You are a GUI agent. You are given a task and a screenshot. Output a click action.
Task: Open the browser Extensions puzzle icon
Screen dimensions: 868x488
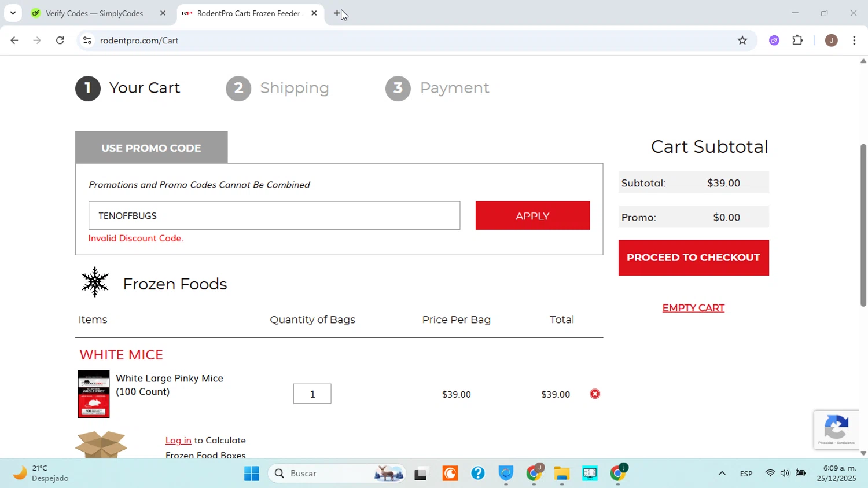(x=798, y=41)
